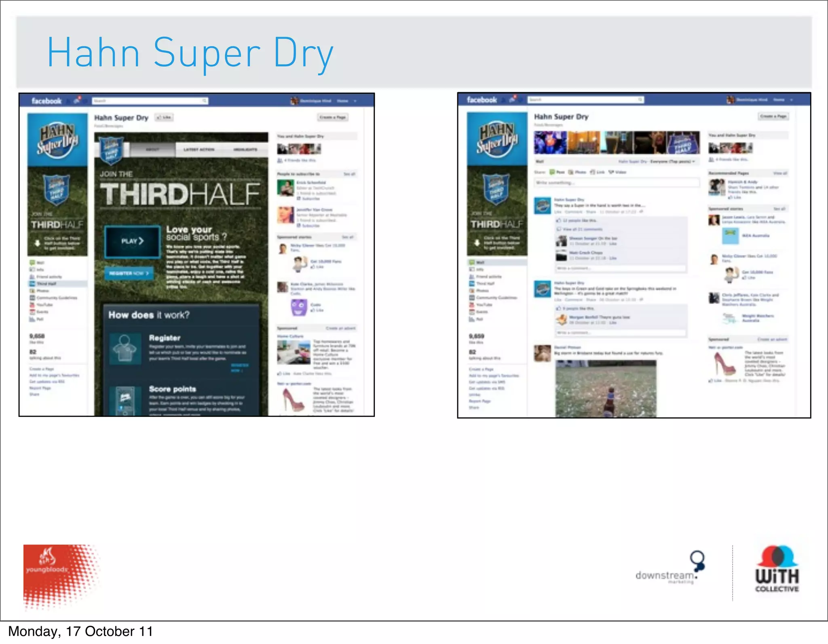Click Weight Watchers Australia logo thumbnail
Screen dimensions: 828x644
click(731, 319)
